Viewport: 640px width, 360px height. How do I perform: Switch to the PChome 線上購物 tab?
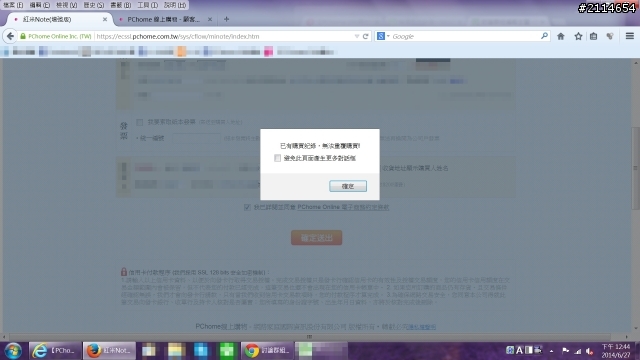163,19
